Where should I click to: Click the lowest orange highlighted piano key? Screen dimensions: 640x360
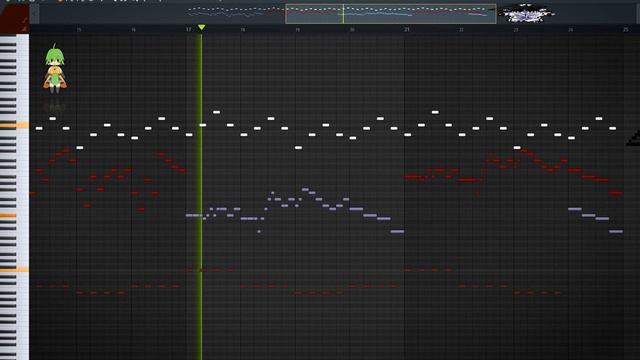14,270
